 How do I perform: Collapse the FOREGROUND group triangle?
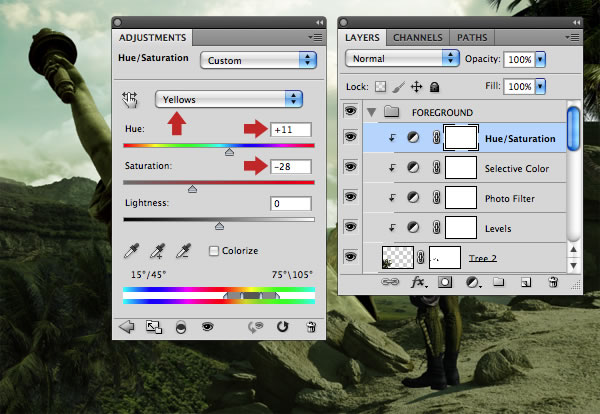pos(371,112)
